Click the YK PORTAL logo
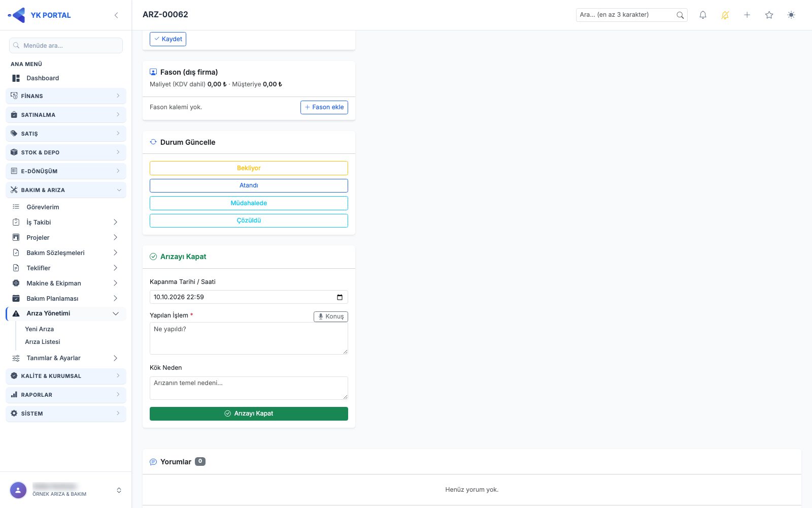The width and height of the screenshot is (812, 508). tap(40, 15)
